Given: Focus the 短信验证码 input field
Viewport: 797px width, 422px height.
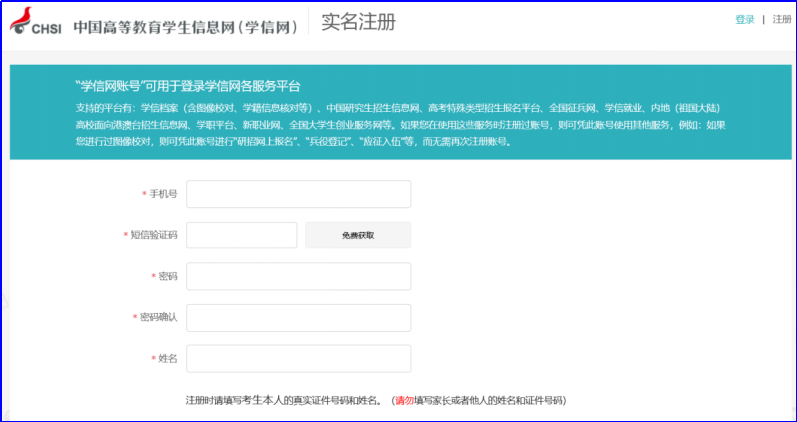Looking at the screenshot, I should click(241, 235).
